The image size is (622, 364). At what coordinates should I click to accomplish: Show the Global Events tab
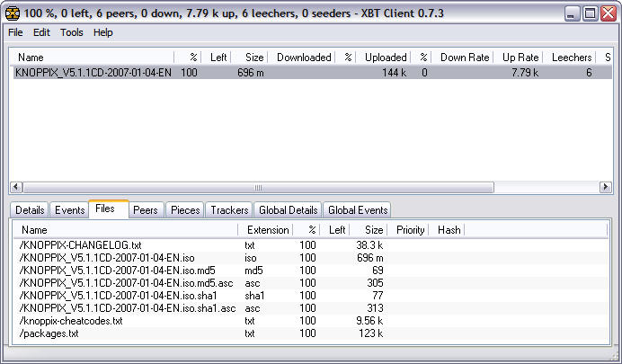358,210
